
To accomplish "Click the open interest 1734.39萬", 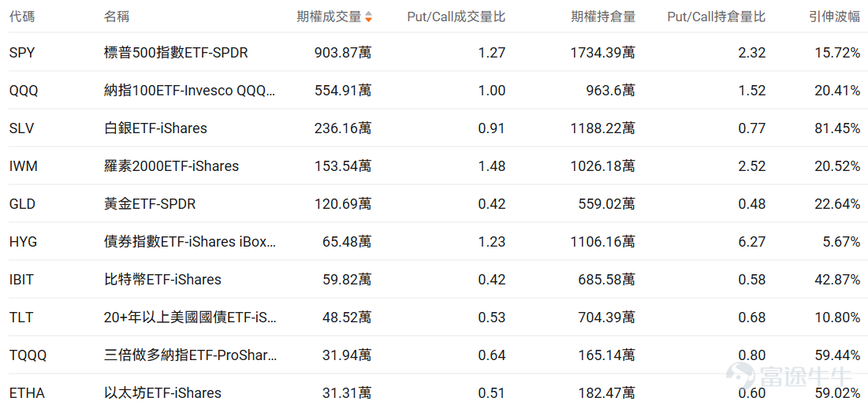I will coord(602,53).
